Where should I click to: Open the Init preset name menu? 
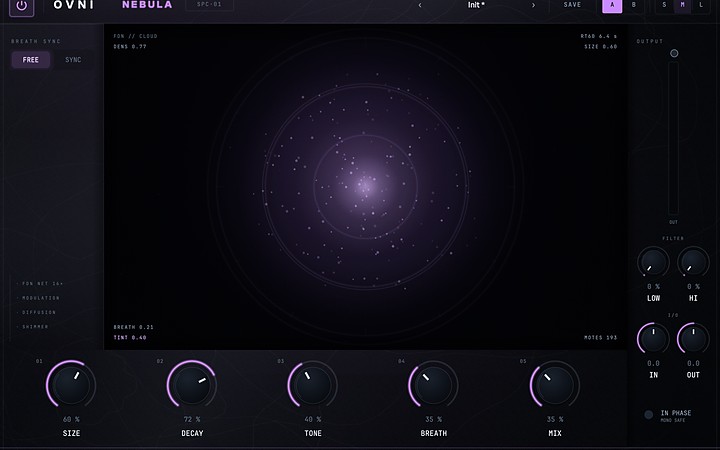click(476, 5)
